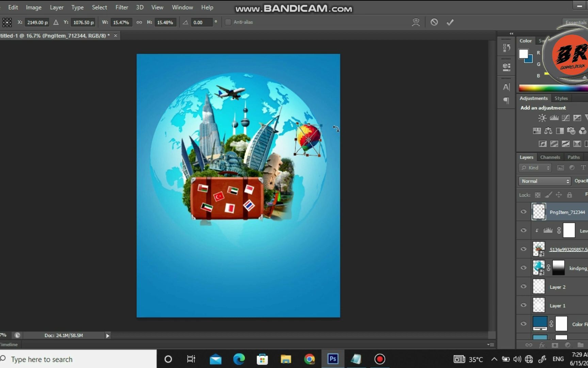This screenshot has height=368, width=588.
Task: Toggle visibility of Layer 1
Action: point(524,305)
